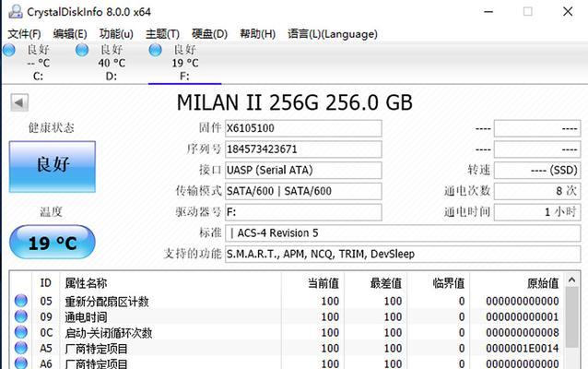This screenshot has width=588, height=369.
Task: Open the 语言(L)(Language) menu
Action: tap(333, 34)
